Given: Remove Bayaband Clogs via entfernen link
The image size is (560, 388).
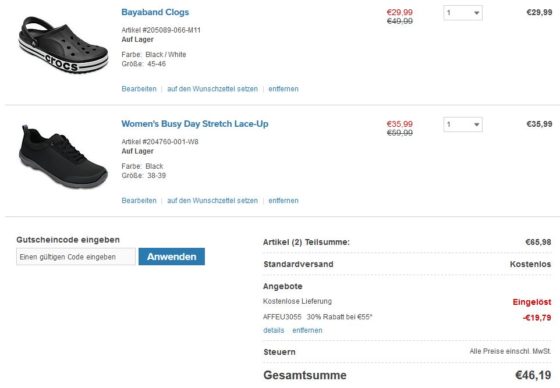Looking at the screenshot, I should 283,89.
